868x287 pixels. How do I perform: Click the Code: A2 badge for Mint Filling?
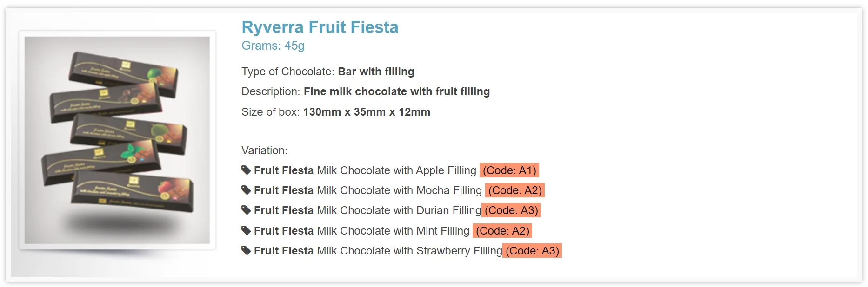[x=502, y=231]
